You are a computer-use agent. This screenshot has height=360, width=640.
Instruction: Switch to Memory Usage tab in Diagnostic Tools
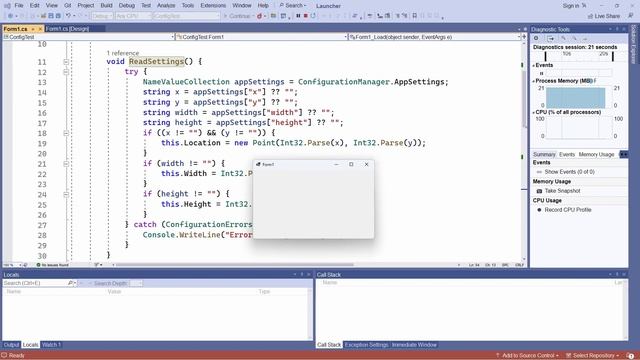pos(596,155)
